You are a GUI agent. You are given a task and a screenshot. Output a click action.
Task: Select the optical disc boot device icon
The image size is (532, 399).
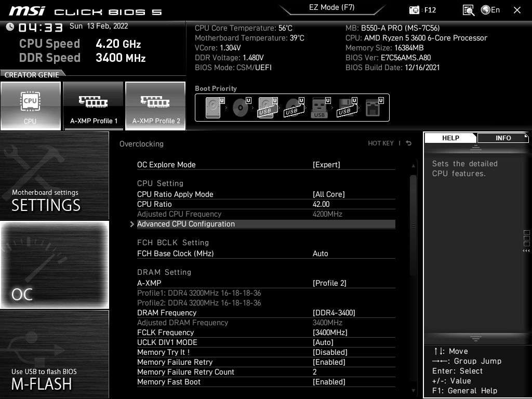point(241,108)
